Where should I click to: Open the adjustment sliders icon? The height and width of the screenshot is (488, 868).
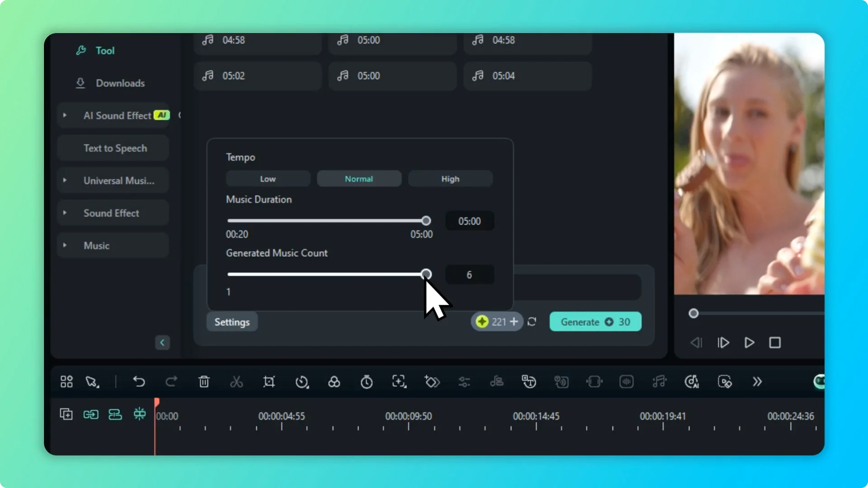coord(464,382)
